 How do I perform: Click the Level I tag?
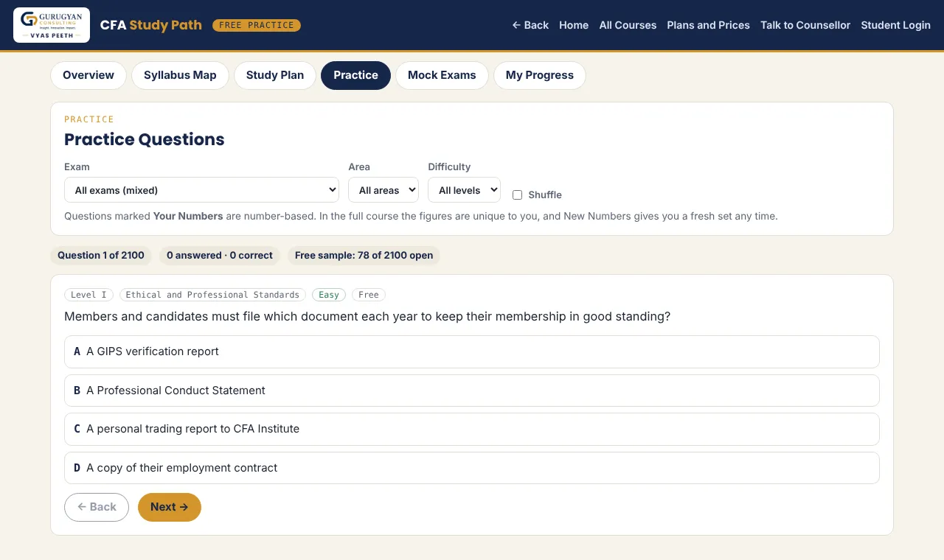pos(88,295)
